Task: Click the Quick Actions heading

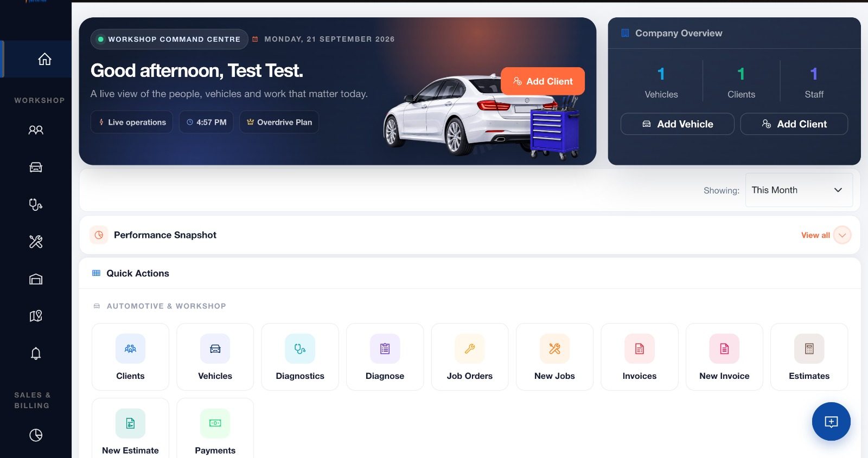Action: pos(138,274)
